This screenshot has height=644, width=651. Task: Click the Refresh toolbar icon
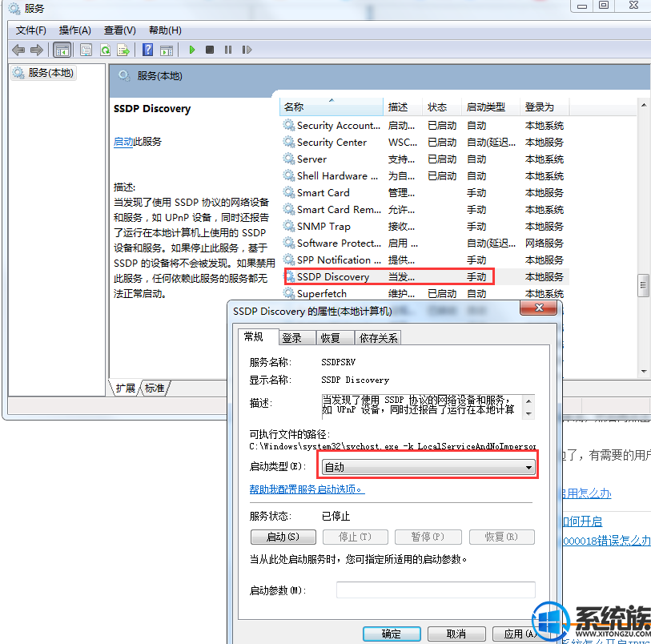(x=106, y=50)
